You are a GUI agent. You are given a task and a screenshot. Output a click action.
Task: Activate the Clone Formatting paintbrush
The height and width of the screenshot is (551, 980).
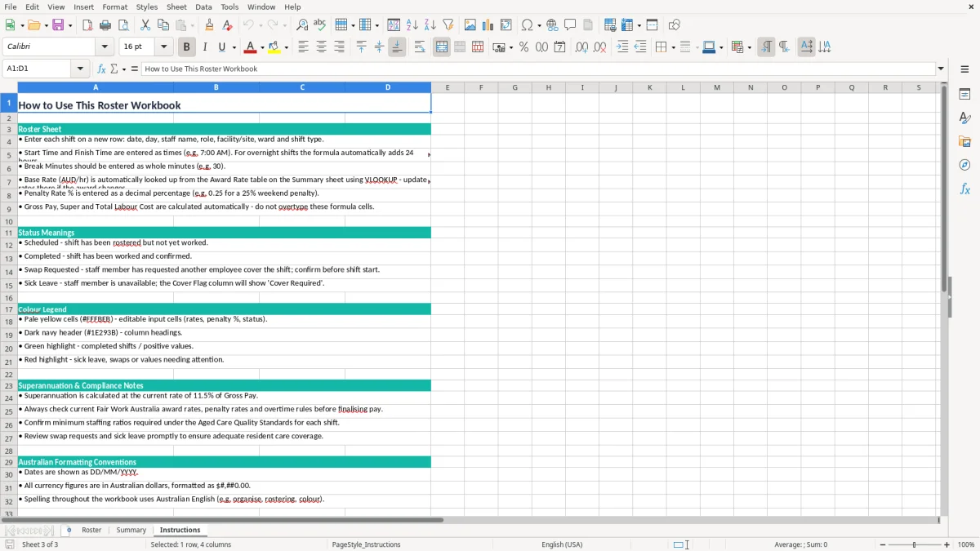(x=210, y=25)
